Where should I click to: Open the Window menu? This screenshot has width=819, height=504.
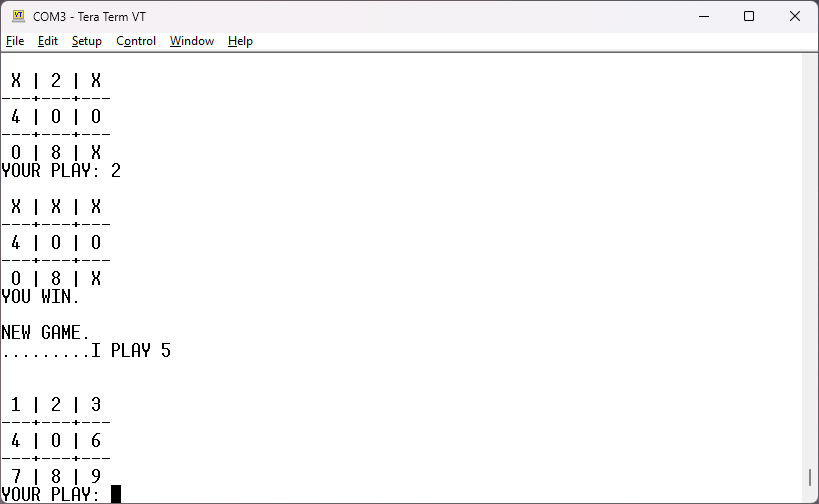click(x=191, y=41)
